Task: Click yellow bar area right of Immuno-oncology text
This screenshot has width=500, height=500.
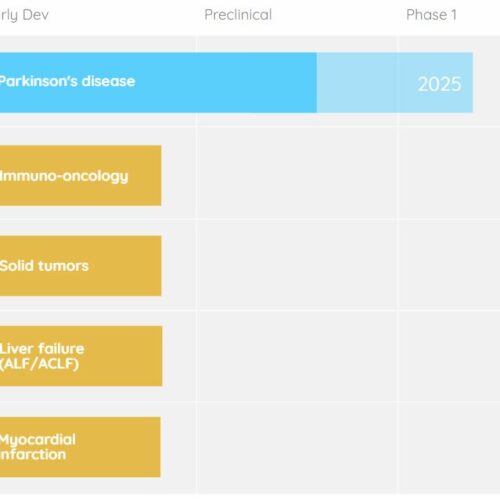Action: [x=145, y=176]
